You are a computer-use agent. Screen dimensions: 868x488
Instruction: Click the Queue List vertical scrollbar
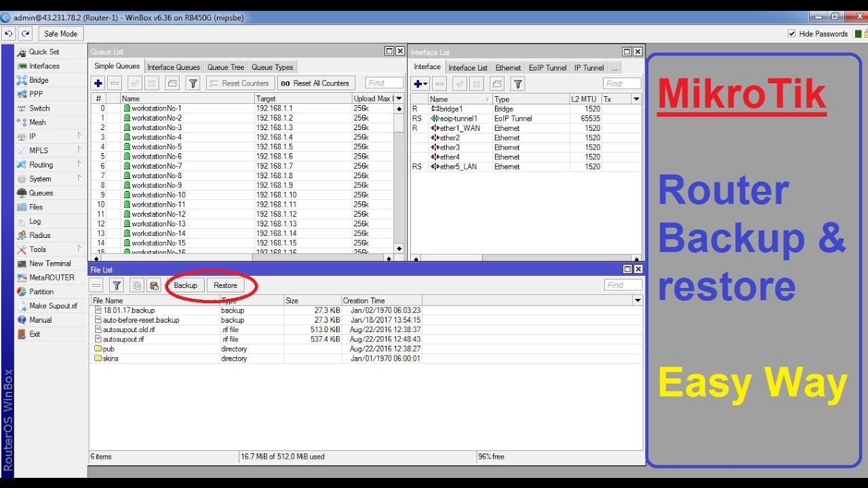coord(399,178)
